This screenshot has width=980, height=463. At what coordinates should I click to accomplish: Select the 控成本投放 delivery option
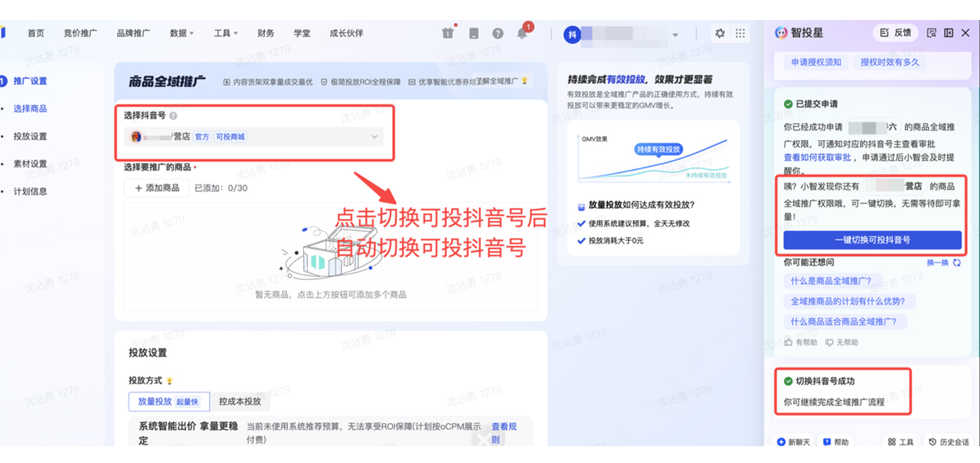coord(240,401)
